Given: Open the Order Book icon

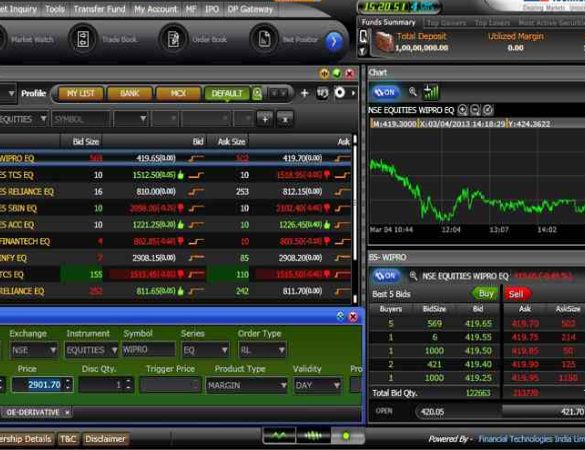Looking at the screenshot, I should click(x=173, y=39).
